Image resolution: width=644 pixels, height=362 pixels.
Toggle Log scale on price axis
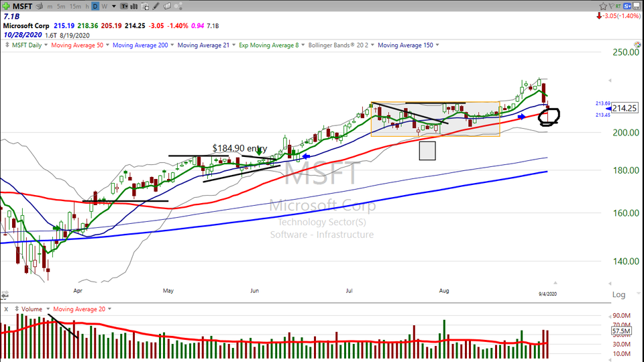coord(619,295)
